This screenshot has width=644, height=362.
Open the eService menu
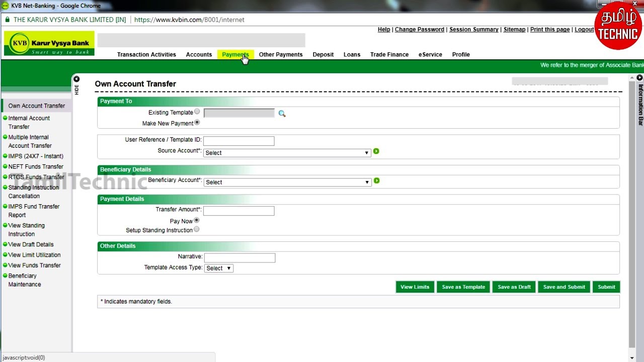click(430, 55)
